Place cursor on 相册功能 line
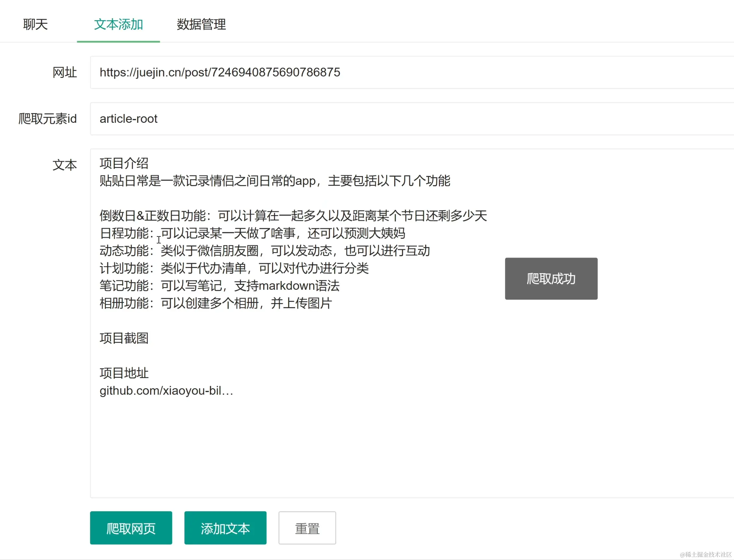734x560 pixels. pos(215,303)
